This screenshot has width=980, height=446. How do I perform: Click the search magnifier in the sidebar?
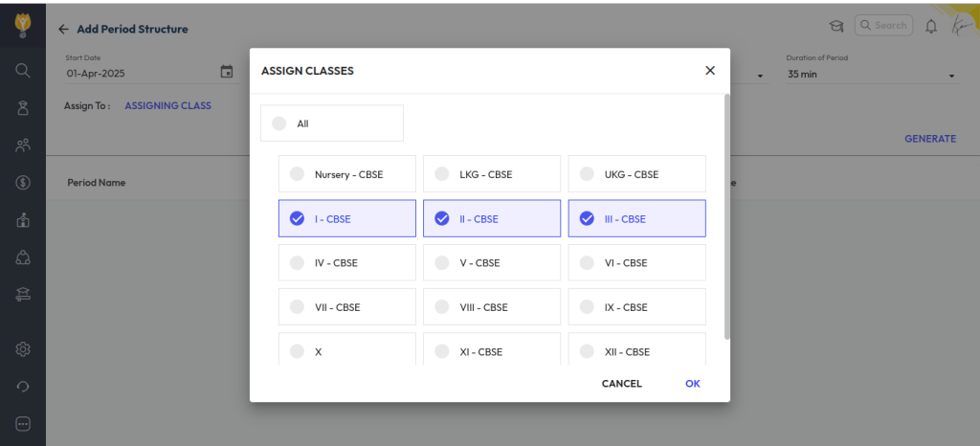click(x=23, y=70)
